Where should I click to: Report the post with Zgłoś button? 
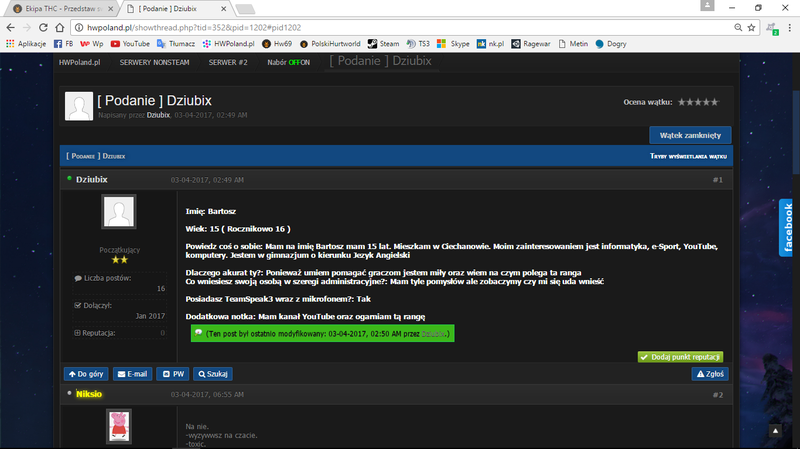click(710, 374)
